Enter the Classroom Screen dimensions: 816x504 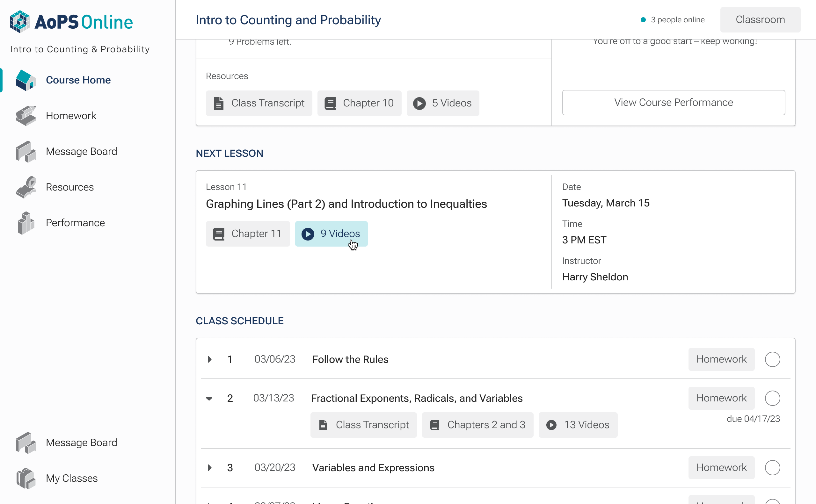click(x=760, y=20)
